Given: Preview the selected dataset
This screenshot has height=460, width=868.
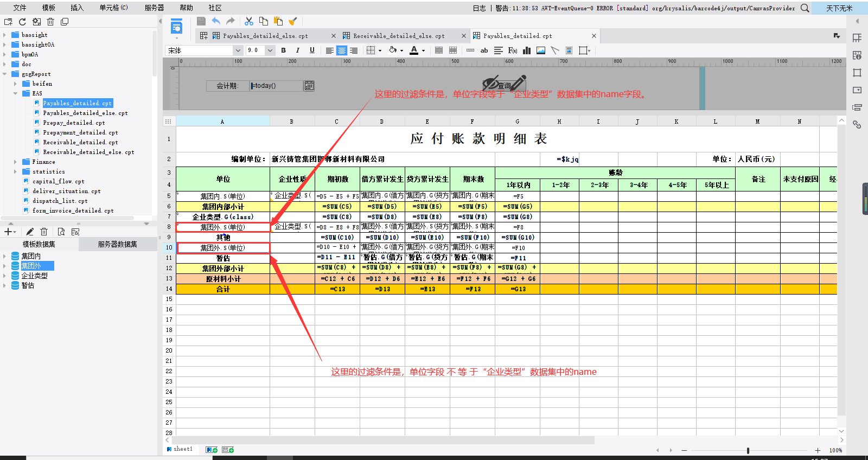Looking at the screenshot, I should 61,232.
